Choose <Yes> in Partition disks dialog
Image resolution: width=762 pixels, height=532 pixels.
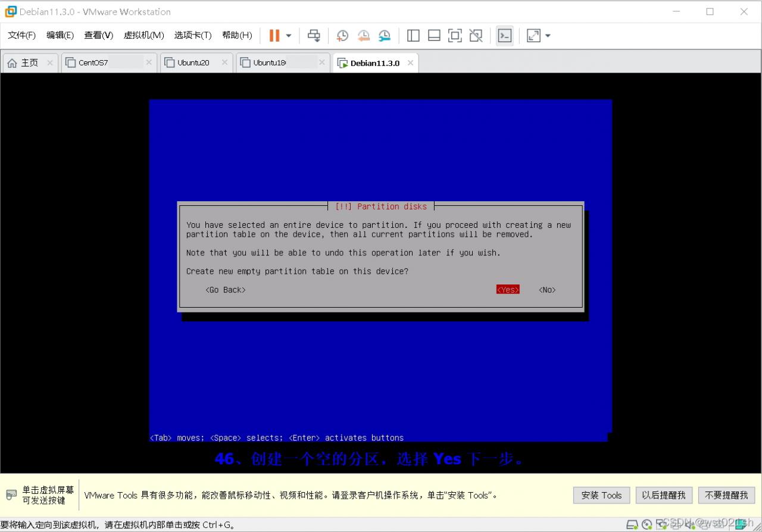pos(508,290)
